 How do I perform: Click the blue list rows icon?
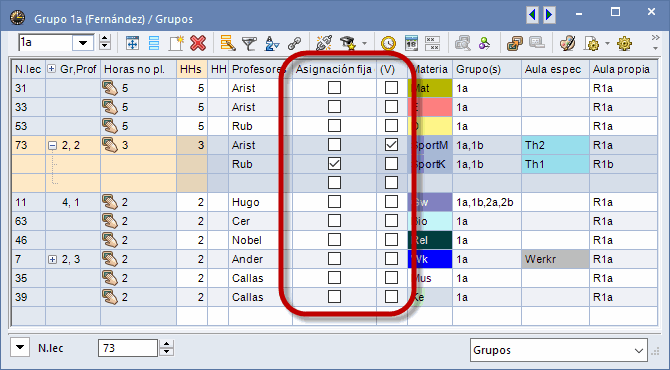pos(154,43)
